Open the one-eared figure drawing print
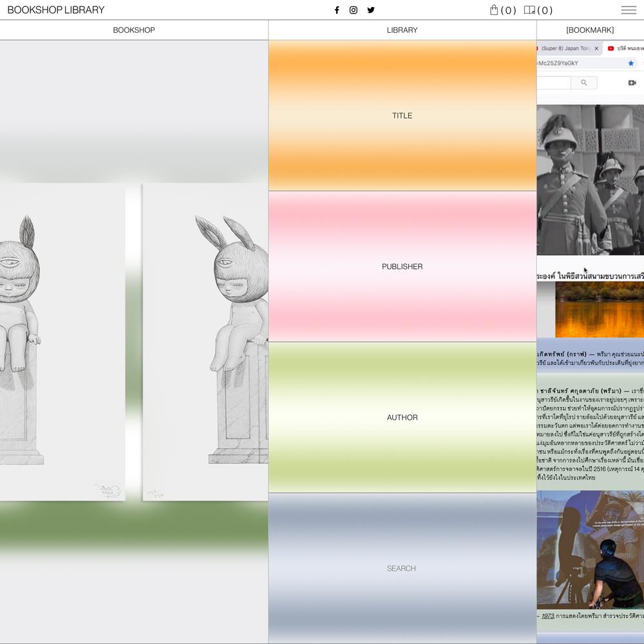This screenshot has width=644, height=644. (x=62, y=342)
